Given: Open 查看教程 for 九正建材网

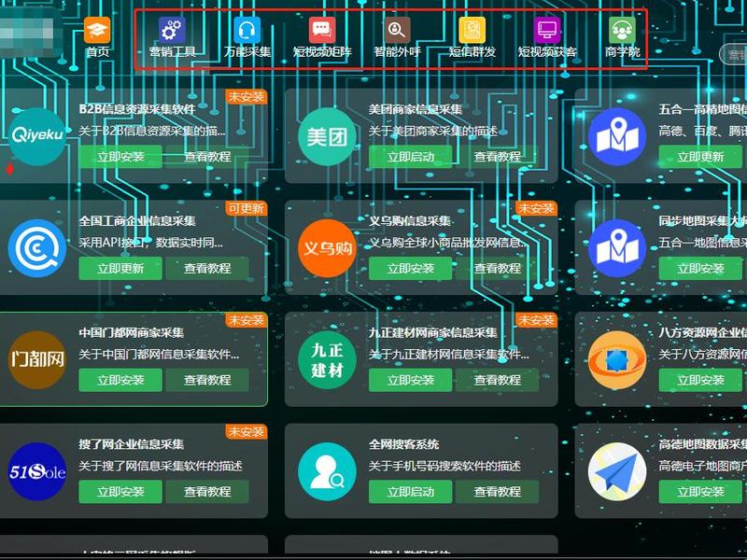Looking at the screenshot, I should tap(498, 380).
